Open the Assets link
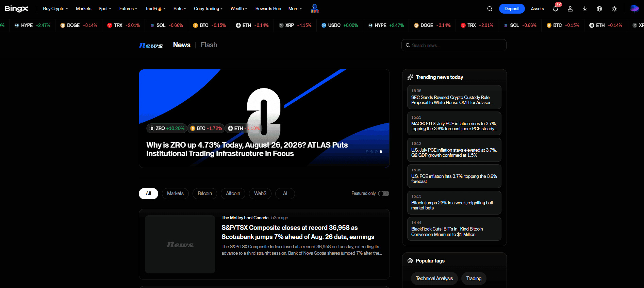This screenshot has height=288, width=644. click(537, 9)
